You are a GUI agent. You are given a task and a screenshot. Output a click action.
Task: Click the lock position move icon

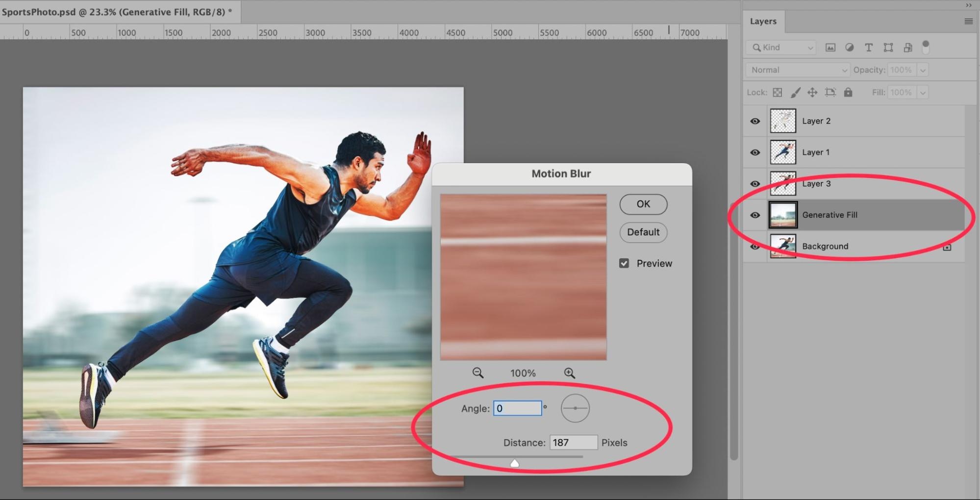812,92
